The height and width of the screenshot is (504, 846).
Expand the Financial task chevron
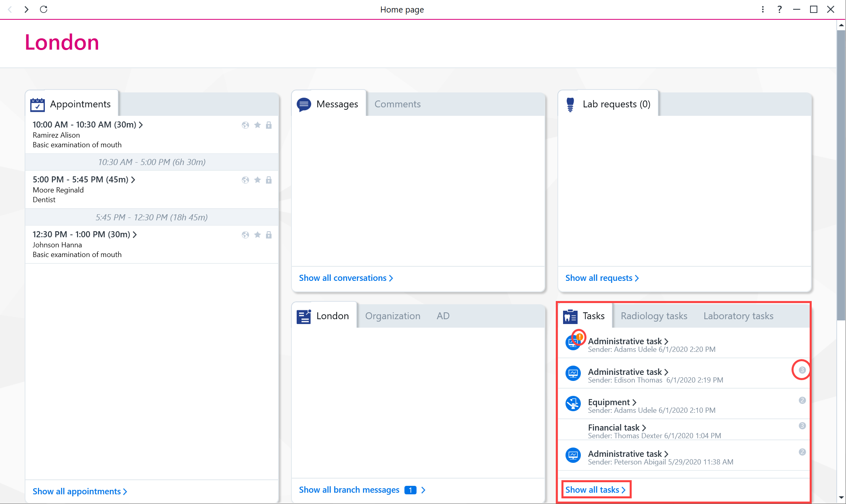click(x=644, y=428)
